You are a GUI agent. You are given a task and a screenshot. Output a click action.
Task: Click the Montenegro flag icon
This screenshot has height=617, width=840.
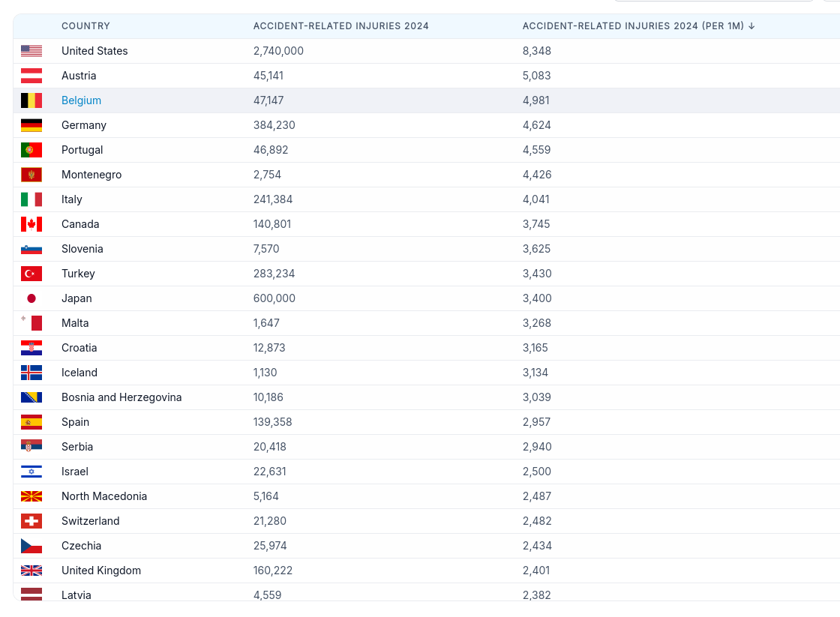31,175
